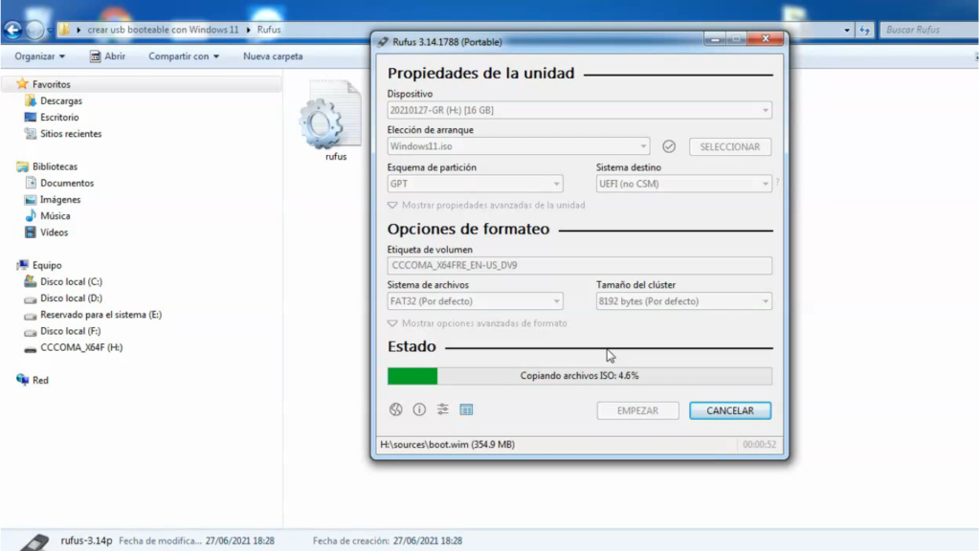Click the Rufus About info icon

point(419,409)
